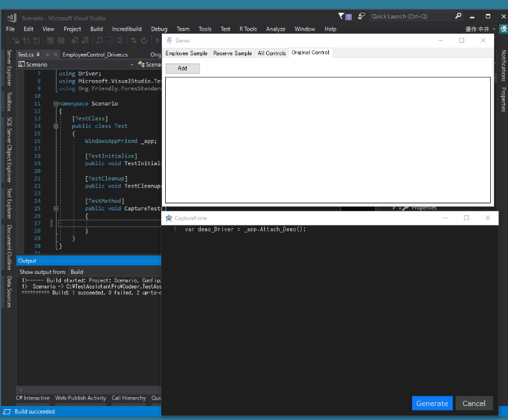This screenshot has width=508, height=420.
Task: Click the Cancel button in CaptureForm
Action: point(474,403)
